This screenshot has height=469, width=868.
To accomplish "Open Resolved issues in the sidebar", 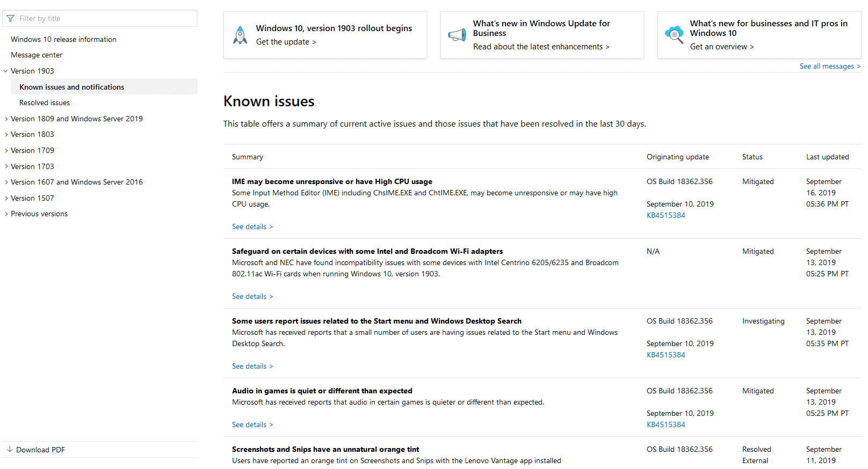I will tap(45, 103).
